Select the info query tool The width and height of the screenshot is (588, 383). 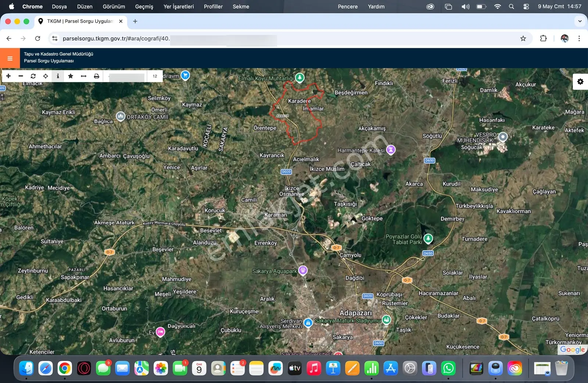pos(58,76)
